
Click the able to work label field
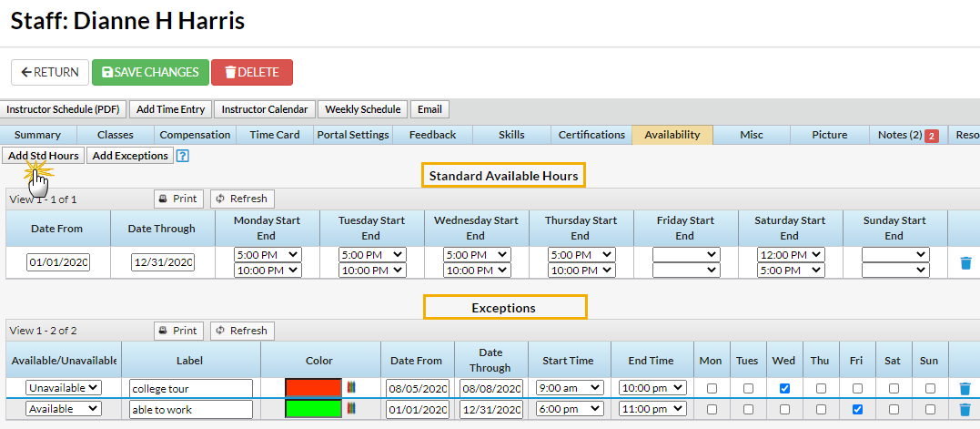click(191, 410)
